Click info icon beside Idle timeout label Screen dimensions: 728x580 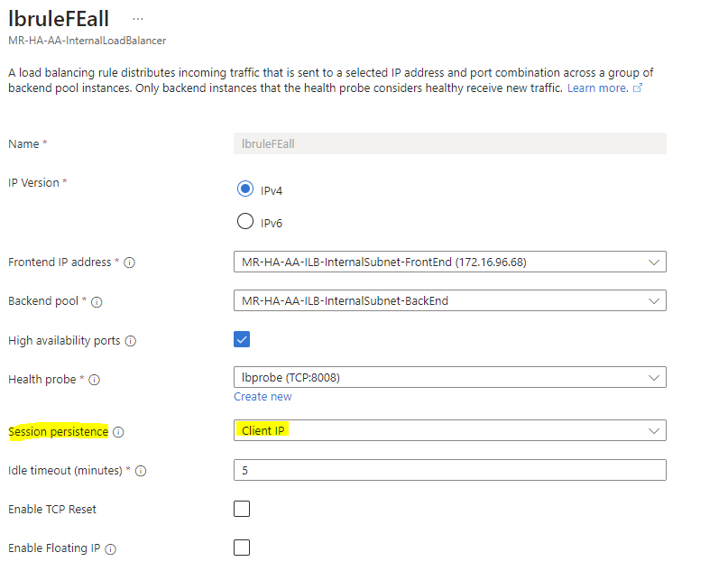pyautogui.click(x=141, y=471)
